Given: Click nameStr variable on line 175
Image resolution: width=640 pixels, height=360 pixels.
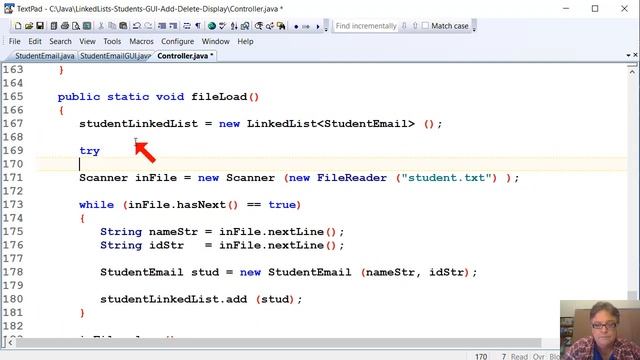Looking at the screenshot, I should (x=173, y=232).
